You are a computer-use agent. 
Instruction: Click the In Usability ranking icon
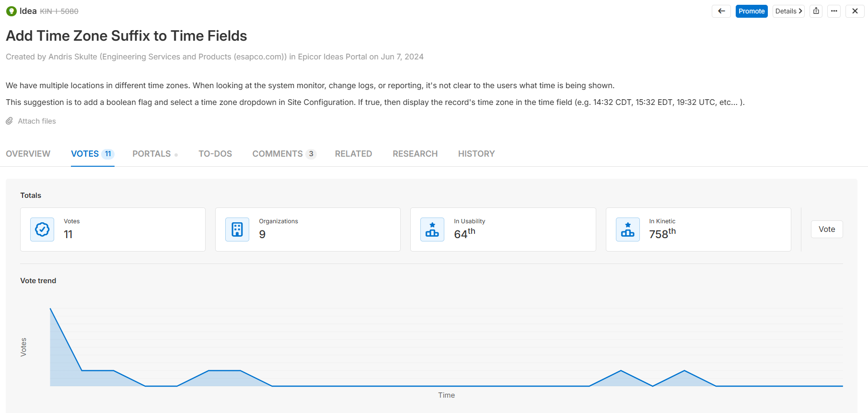tap(432, 229)
